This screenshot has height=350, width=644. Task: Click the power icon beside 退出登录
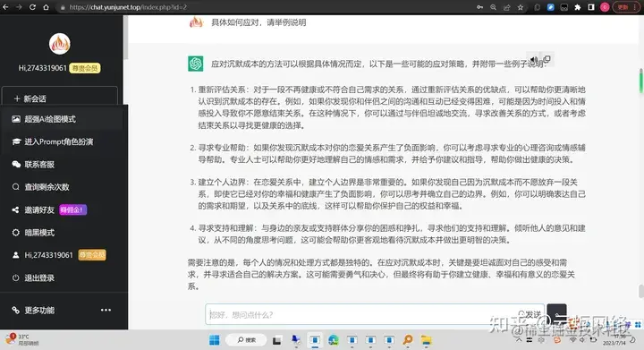click(x=15, y=277)
